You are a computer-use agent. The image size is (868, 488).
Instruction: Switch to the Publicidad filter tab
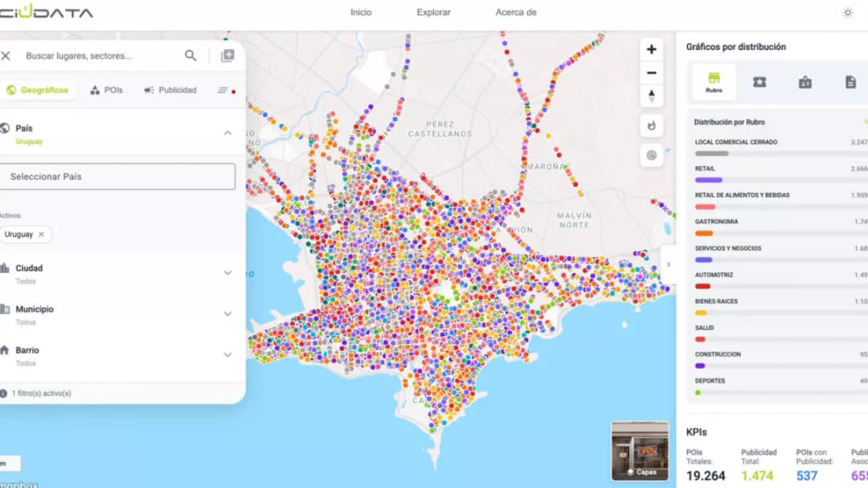tap(170, 90)
